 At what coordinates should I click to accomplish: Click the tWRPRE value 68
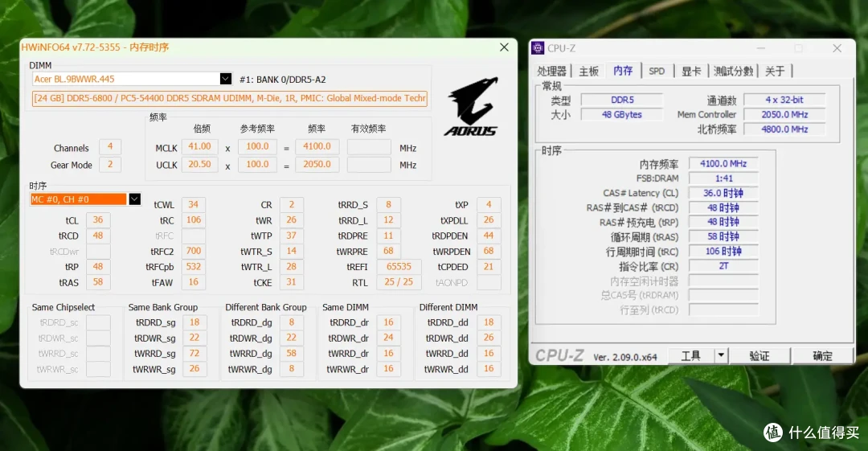[388, 251]
